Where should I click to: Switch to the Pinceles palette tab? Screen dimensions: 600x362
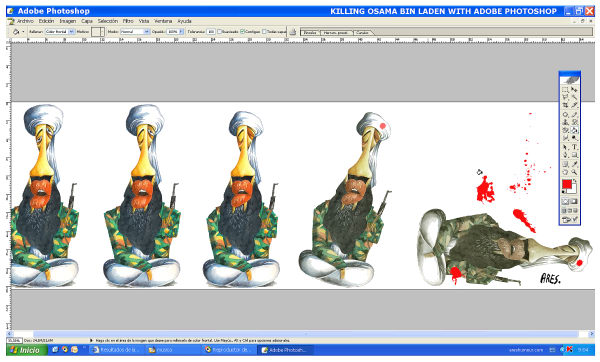[x=310, y=33]
